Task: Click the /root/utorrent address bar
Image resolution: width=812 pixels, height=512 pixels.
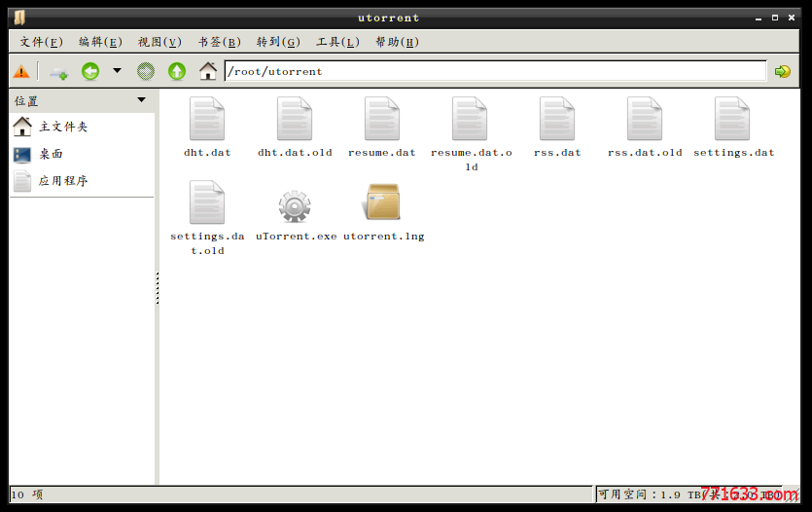Action: (495, 71)
